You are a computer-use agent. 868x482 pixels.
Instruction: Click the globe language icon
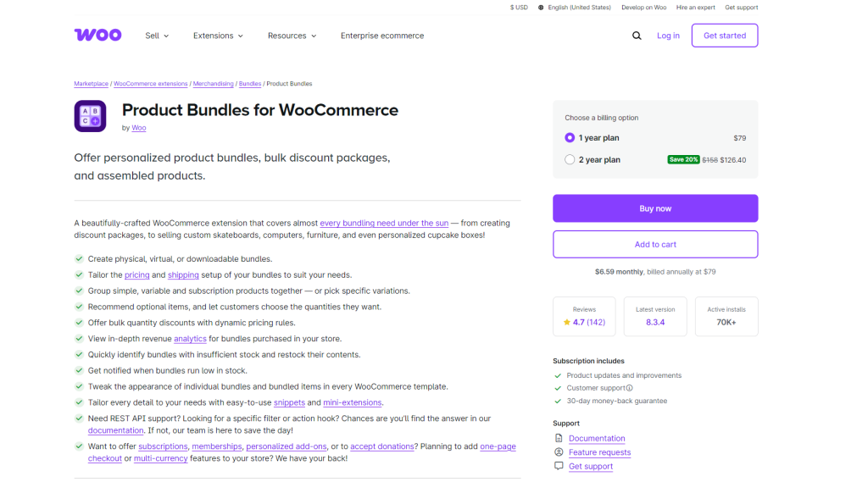pyautogui.click(x=541, y=8)
